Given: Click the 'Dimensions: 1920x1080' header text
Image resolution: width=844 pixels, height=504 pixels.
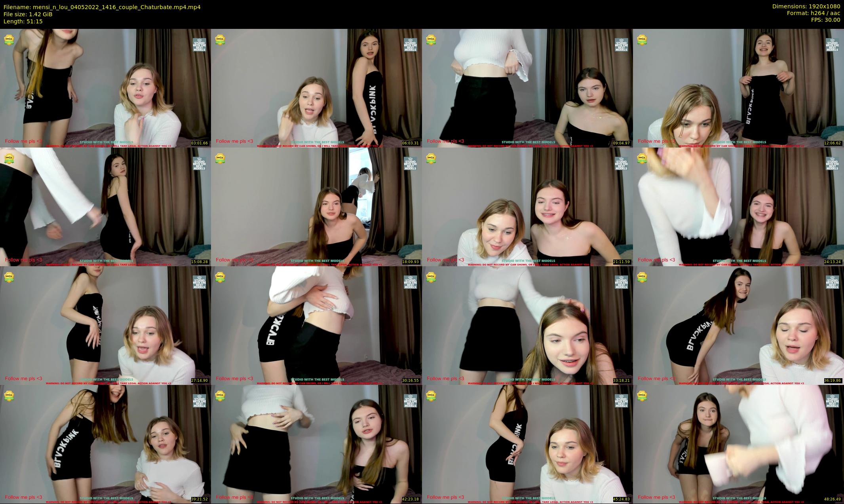Looking at the screenshot, I should [806, 6].
